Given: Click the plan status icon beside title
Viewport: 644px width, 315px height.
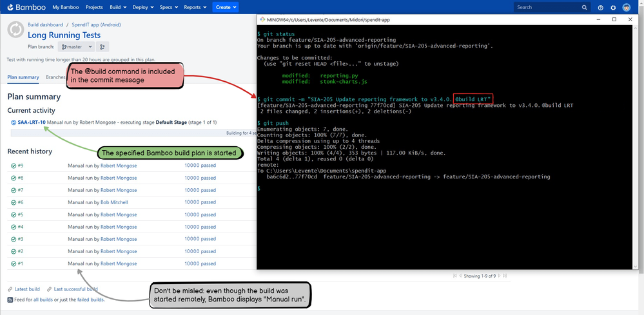Looking at the screenshot, I should pyautogui.click(x=15, y=30).
